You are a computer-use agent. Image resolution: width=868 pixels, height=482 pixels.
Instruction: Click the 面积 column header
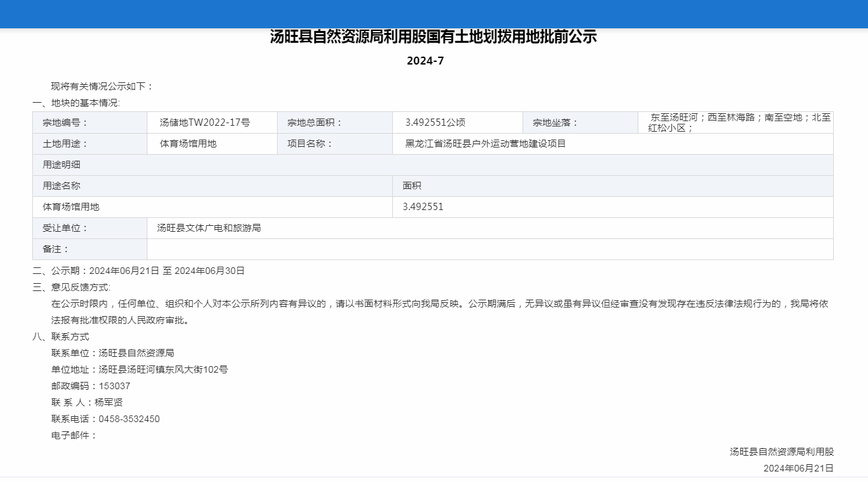pos(613,186)
